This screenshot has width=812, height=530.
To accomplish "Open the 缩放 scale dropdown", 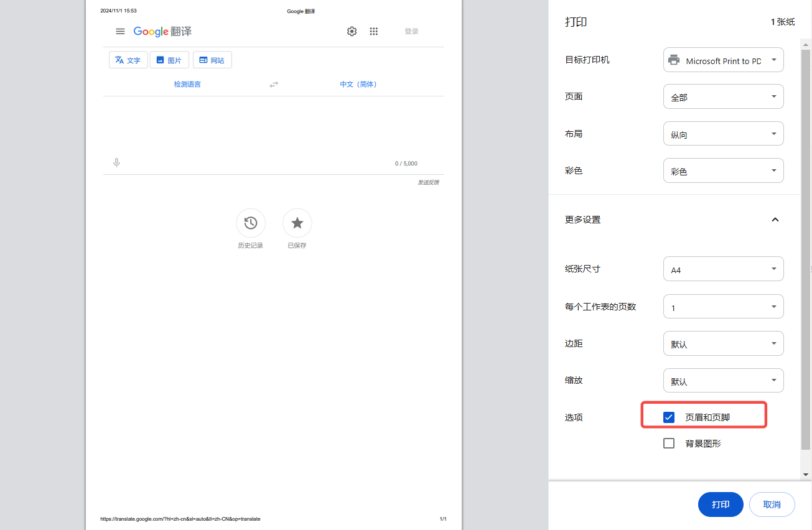I will point(724,381).
